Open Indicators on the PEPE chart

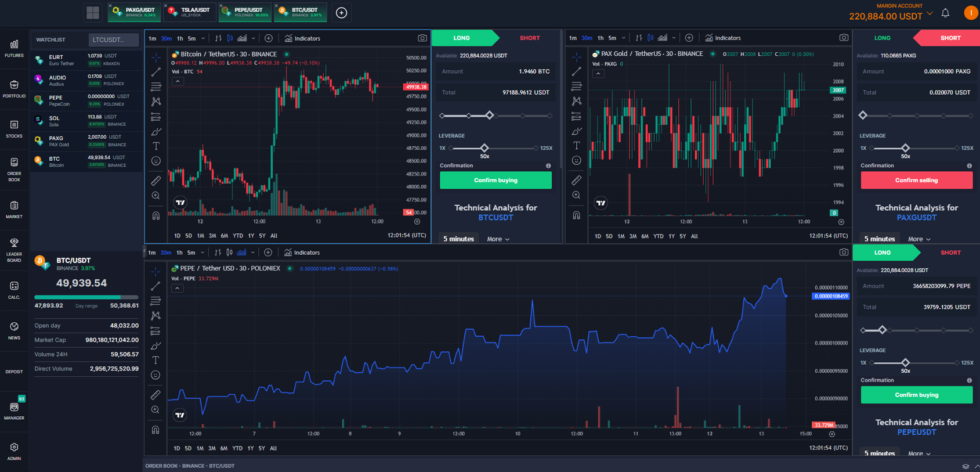(302, 253)
